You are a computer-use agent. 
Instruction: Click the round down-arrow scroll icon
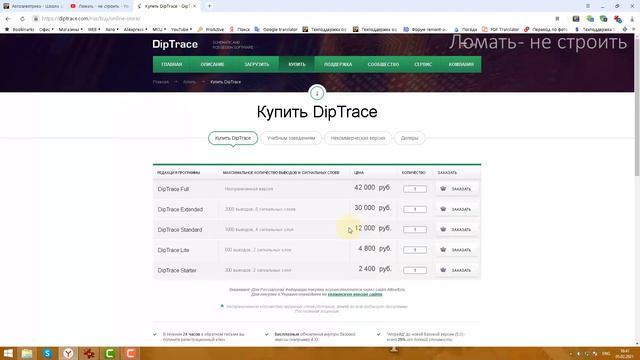pyautogui.click(x=317, y=93)
